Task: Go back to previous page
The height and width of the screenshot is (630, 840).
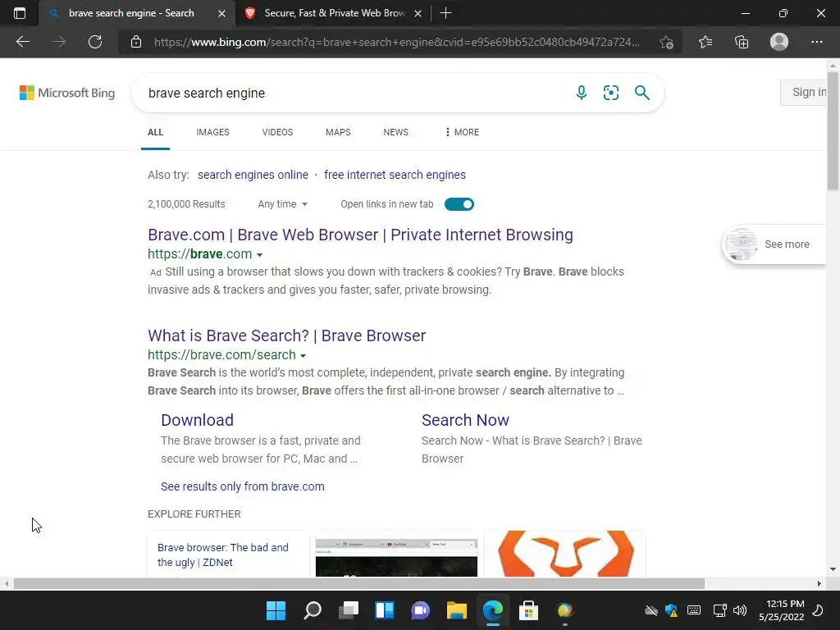Action: click(22, 42)
